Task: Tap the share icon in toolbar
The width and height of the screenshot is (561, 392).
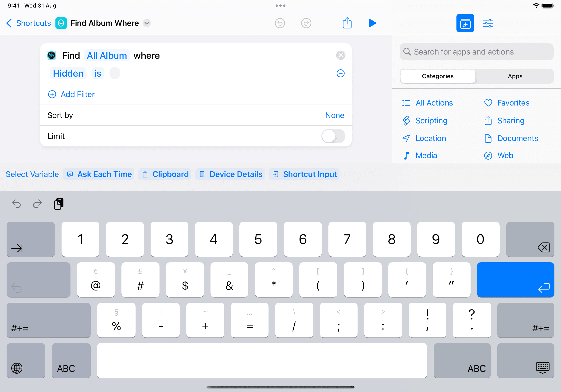Action: pos(347,23)
